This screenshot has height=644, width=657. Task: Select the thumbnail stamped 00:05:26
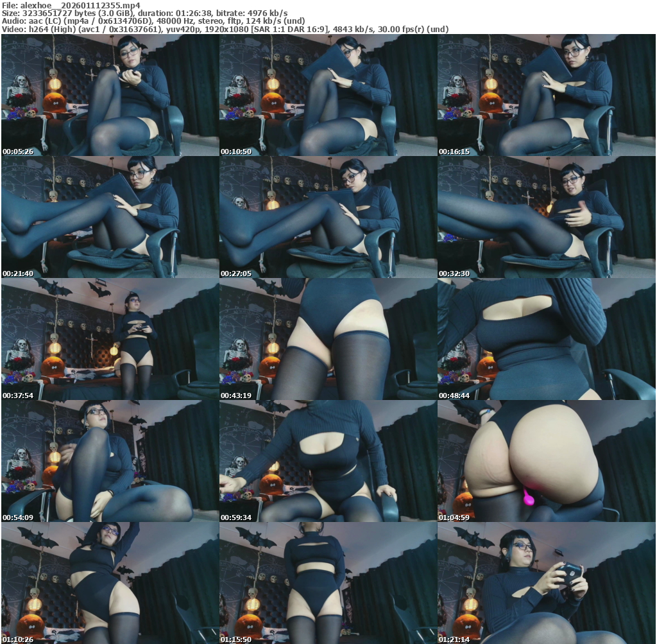pyautogui.click(x=110, y=95)
